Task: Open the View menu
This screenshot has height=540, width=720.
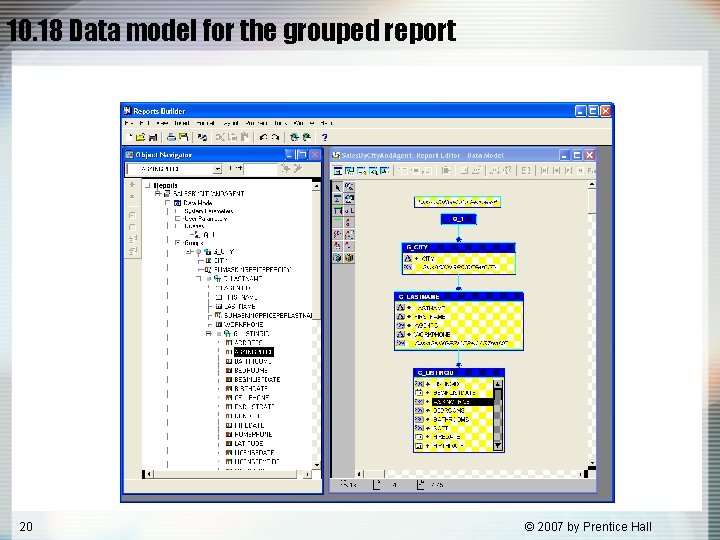Action: tap(162, 123)
